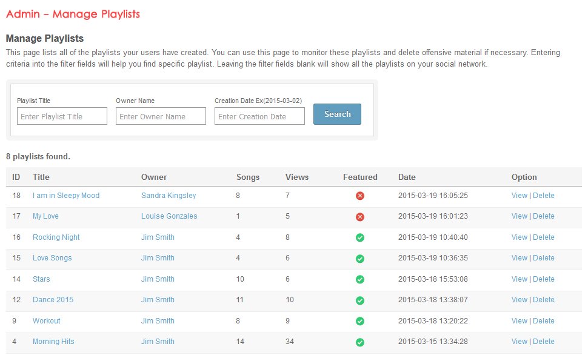The image size is (588, 364).
Task: Open owner profile Sandra Kingsley
Action: tap(169, 196)
